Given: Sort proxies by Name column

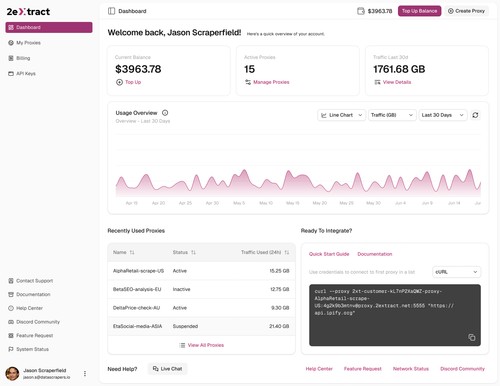Looking at the screenshot, I should (x=132, y=252).
